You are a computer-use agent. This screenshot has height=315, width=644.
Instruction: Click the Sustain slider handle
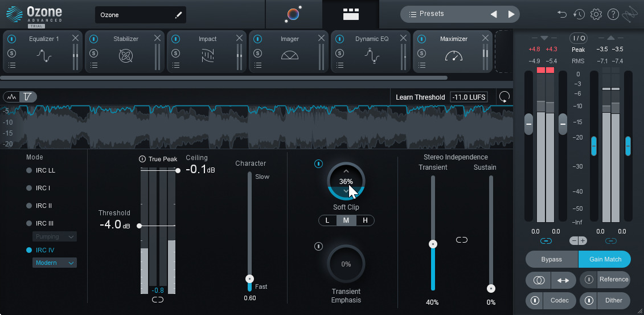(x=491, y=289)
